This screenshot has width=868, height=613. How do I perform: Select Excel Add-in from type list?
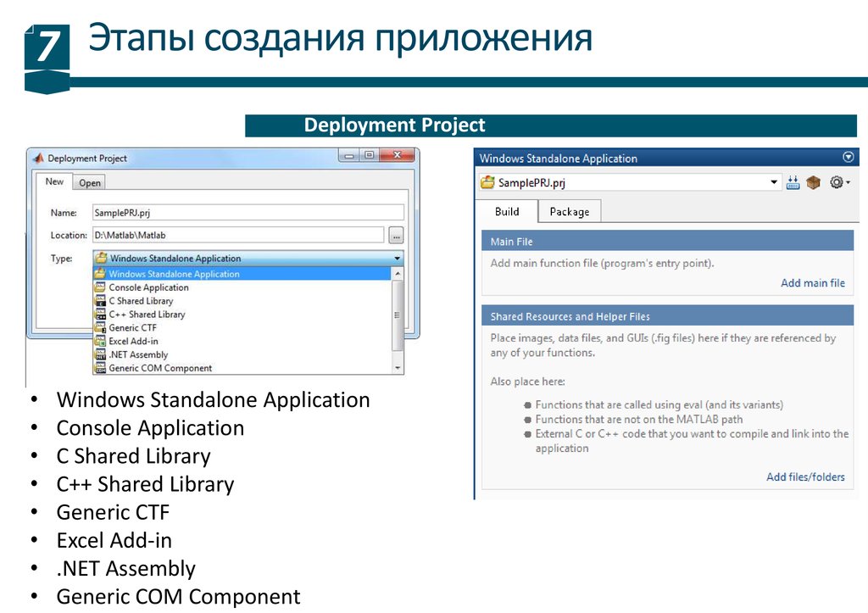click(x=133, y=341)
